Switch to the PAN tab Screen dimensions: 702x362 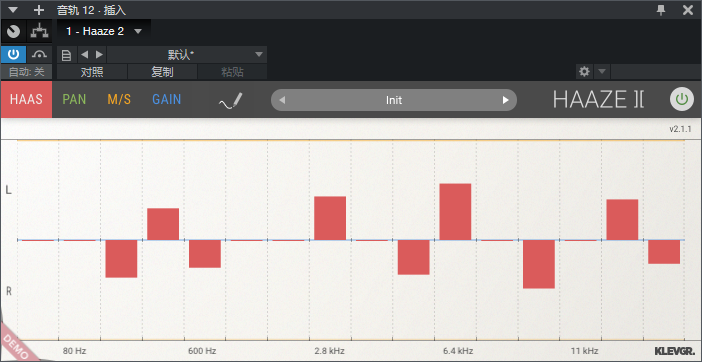(x=74, y=99)
